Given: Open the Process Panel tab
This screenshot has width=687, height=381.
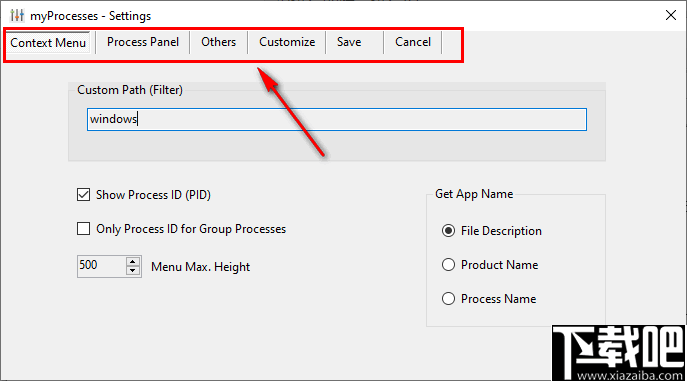Looking at the screenshot, I should click(x=143, y=42).
